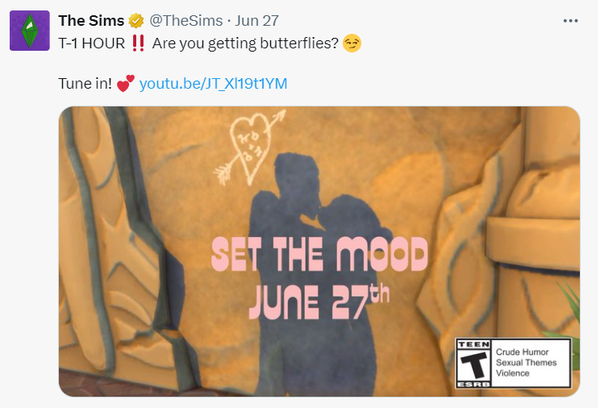
Task: Click the 'T-1 HOUR' text
Action: (91, 43)
